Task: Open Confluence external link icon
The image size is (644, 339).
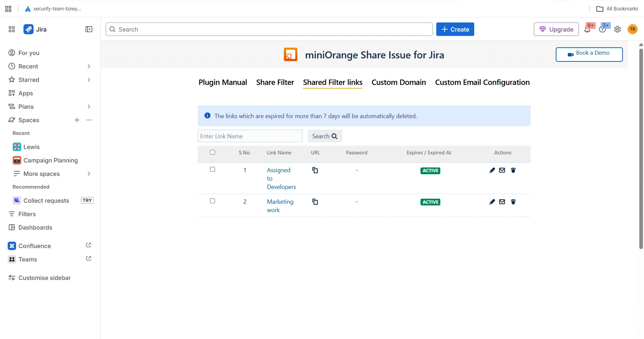Action: (89, 245)
